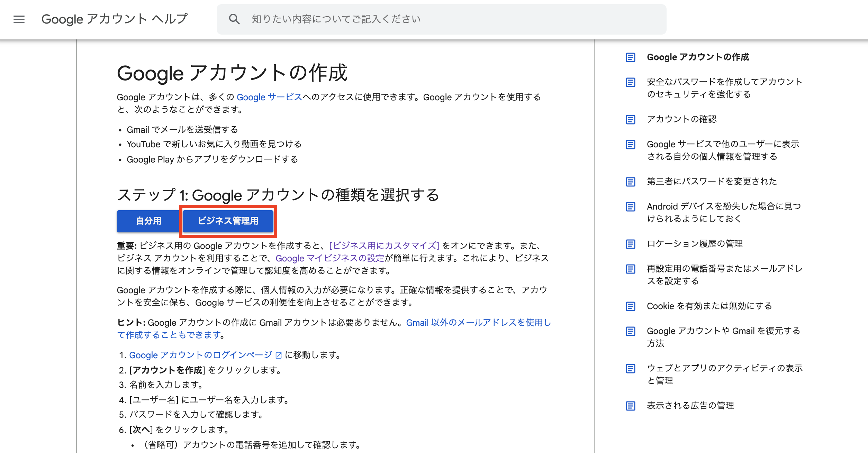Select the 自分用 tab

tap(148, 221)
